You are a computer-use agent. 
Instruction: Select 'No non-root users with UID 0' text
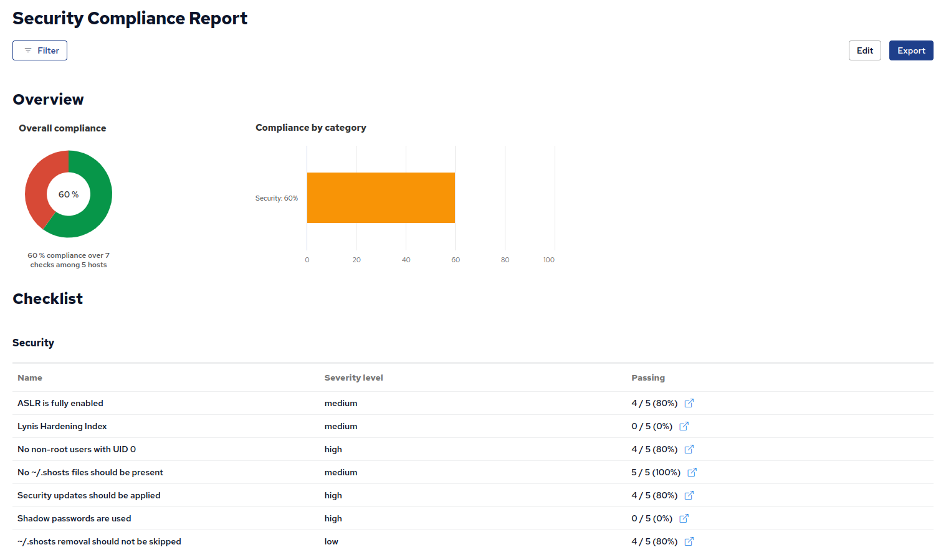pyautogui.click(x=77, y=449)
